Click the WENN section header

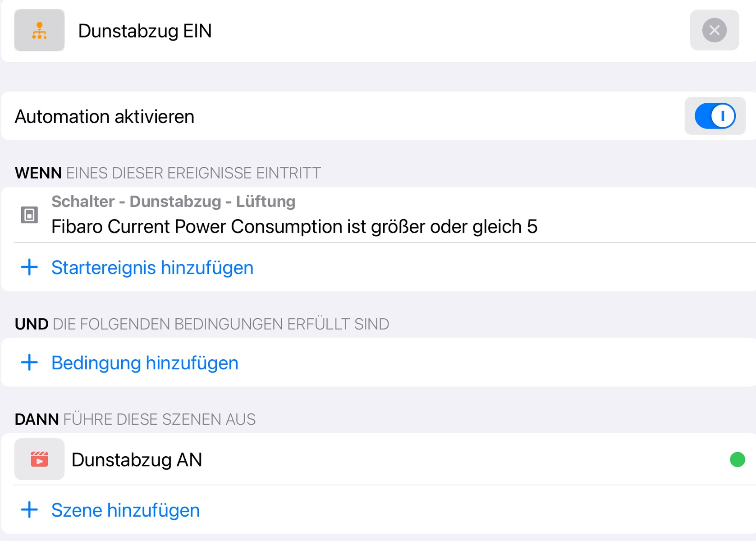(x=168, y=173)
